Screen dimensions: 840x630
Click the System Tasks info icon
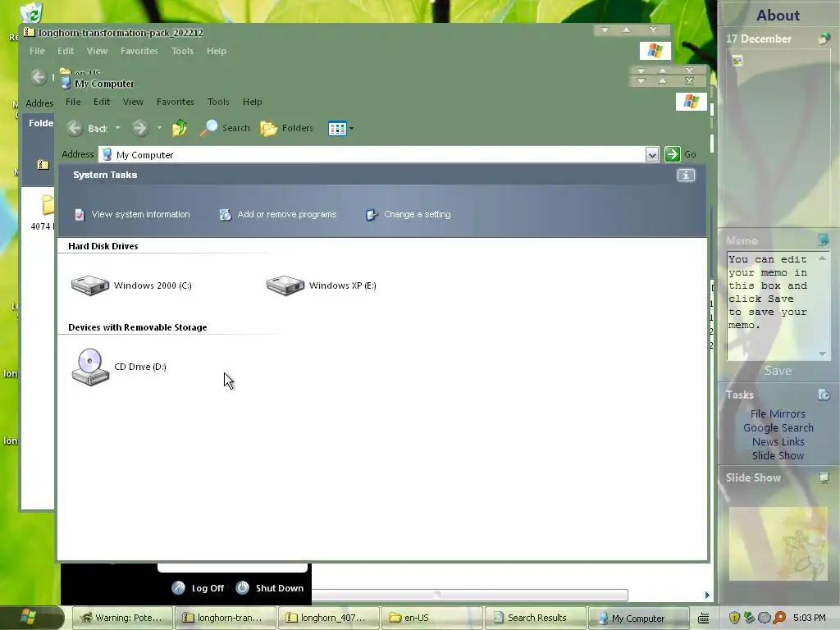pos(686,176)
